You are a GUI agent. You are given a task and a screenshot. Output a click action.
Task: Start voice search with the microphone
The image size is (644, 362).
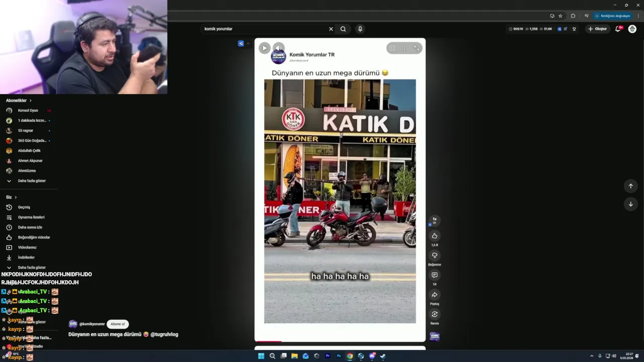[360, 29]
